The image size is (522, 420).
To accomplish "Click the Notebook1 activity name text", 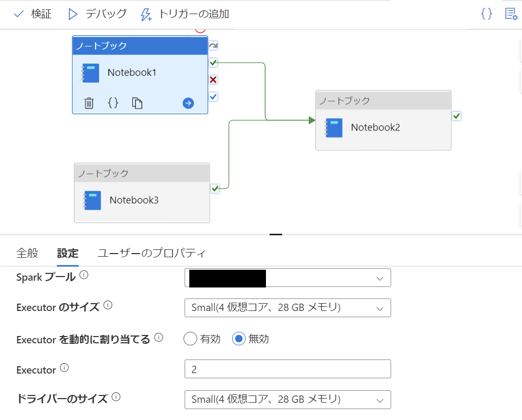I will click(132, 73).
